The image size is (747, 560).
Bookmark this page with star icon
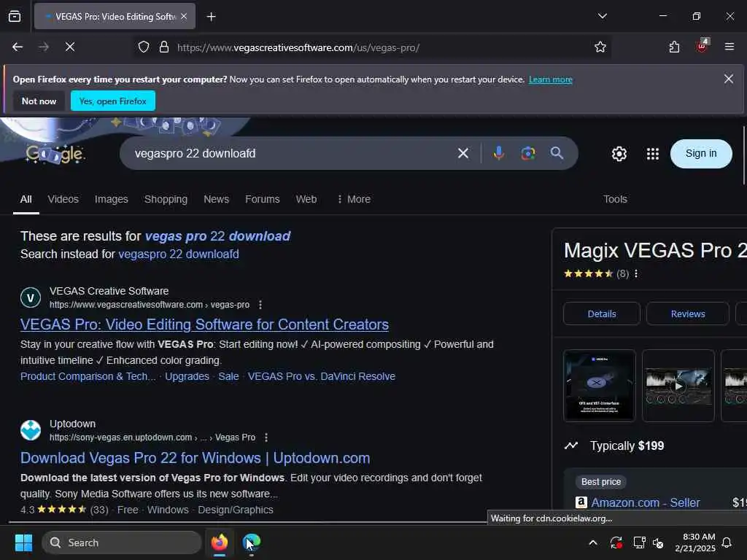pyautogui.click(x=600, y=47)
